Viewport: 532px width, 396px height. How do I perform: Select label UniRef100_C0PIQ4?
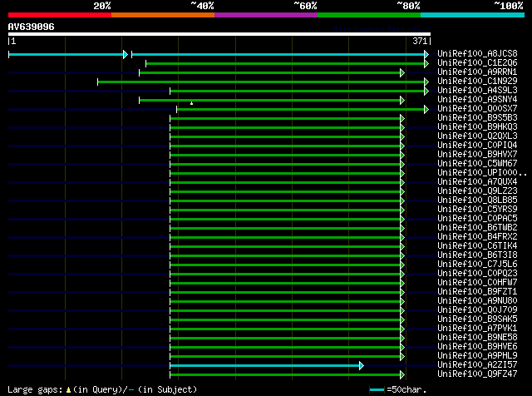point(477,146)
